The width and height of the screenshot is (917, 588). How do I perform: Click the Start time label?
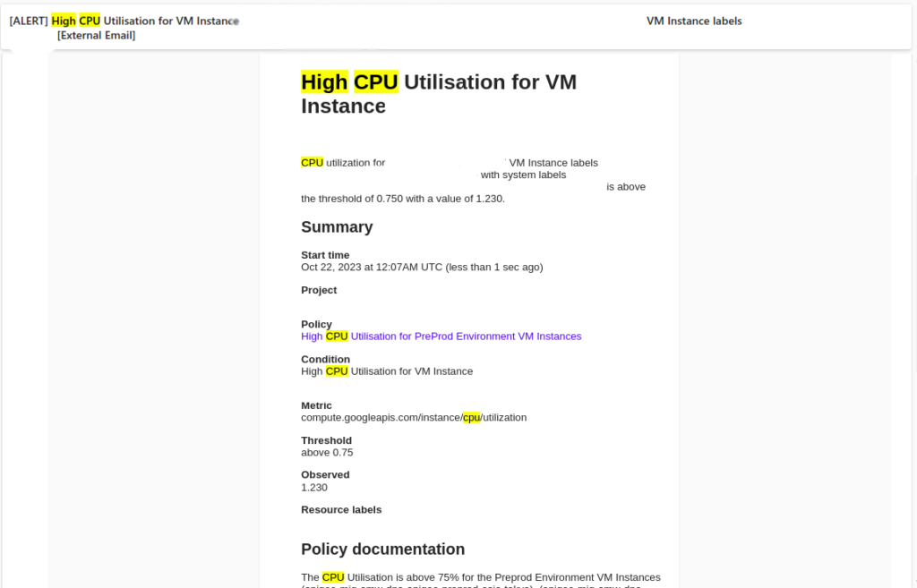click(325, 255)
